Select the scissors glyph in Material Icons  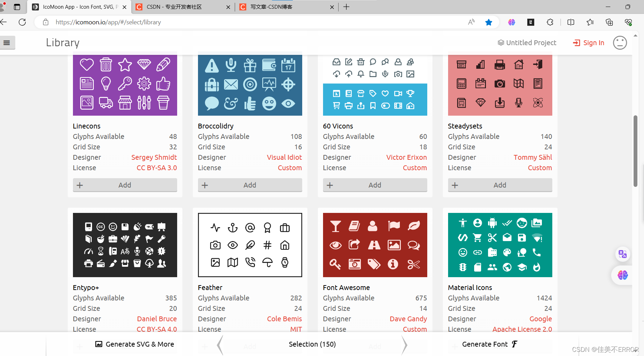(492, 238)
